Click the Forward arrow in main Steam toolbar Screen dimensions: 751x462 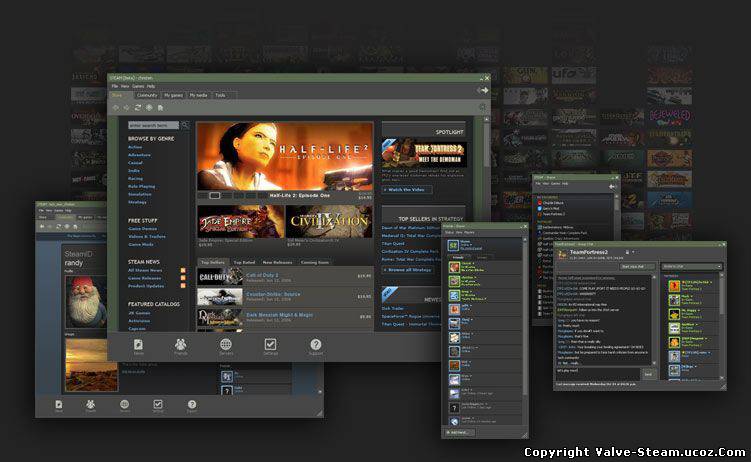point(126,108)
